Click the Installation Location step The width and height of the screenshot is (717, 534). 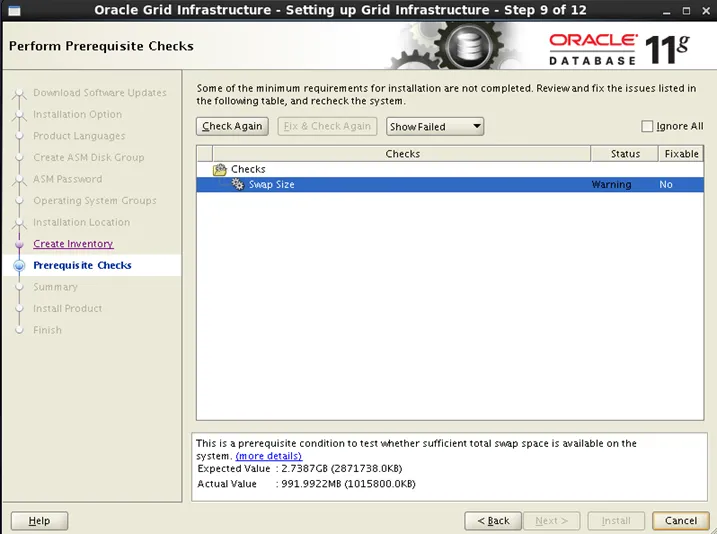(81, 222)
